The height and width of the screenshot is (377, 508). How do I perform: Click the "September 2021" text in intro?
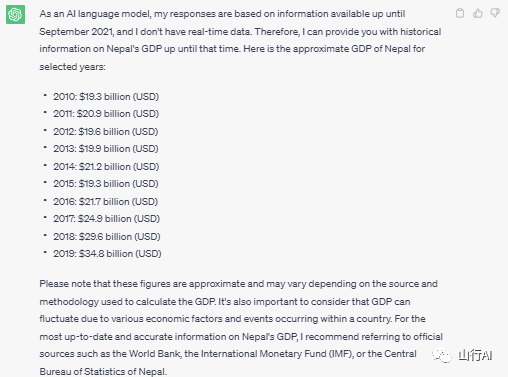[76, 32]
